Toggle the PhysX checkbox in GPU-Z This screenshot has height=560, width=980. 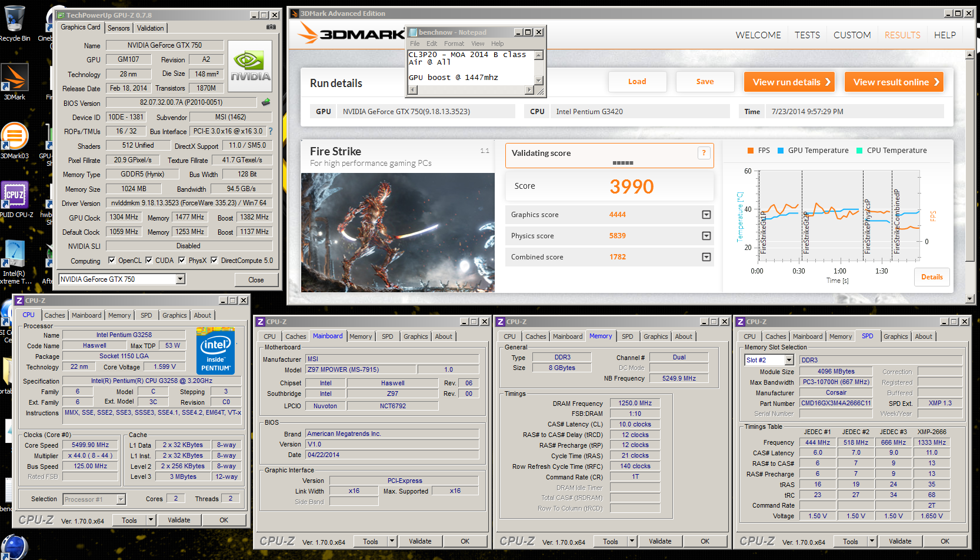(x=182, y=260)
